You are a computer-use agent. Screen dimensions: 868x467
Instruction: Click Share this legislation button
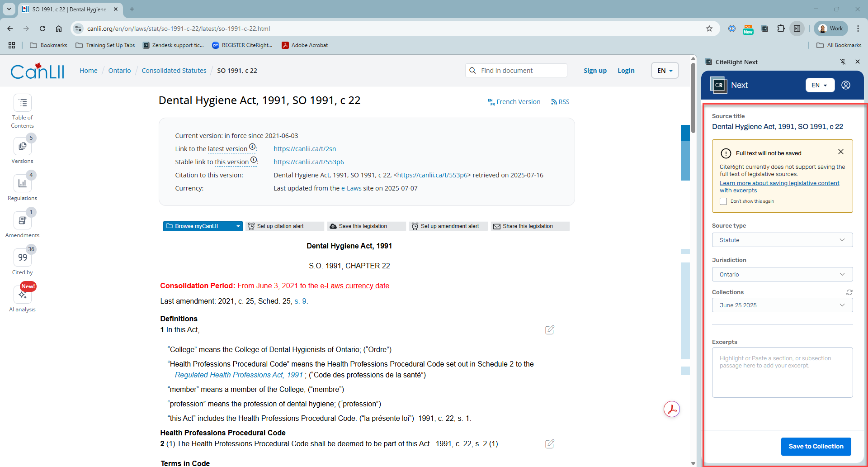(x=530, y=226)
